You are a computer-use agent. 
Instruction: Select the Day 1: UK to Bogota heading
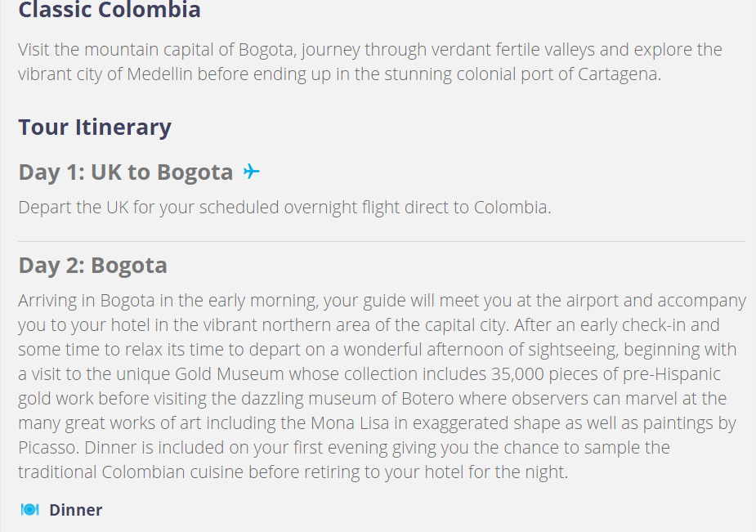pyautogui.click(x=126, y=172)
